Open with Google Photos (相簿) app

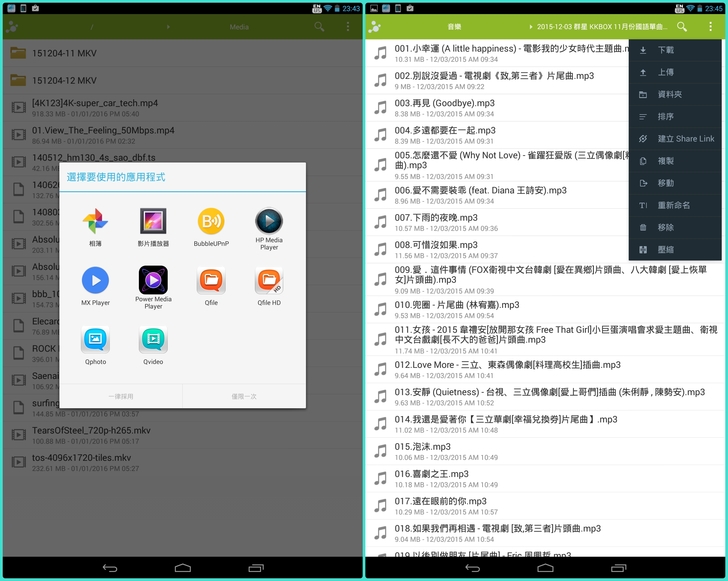pos(95,227)
